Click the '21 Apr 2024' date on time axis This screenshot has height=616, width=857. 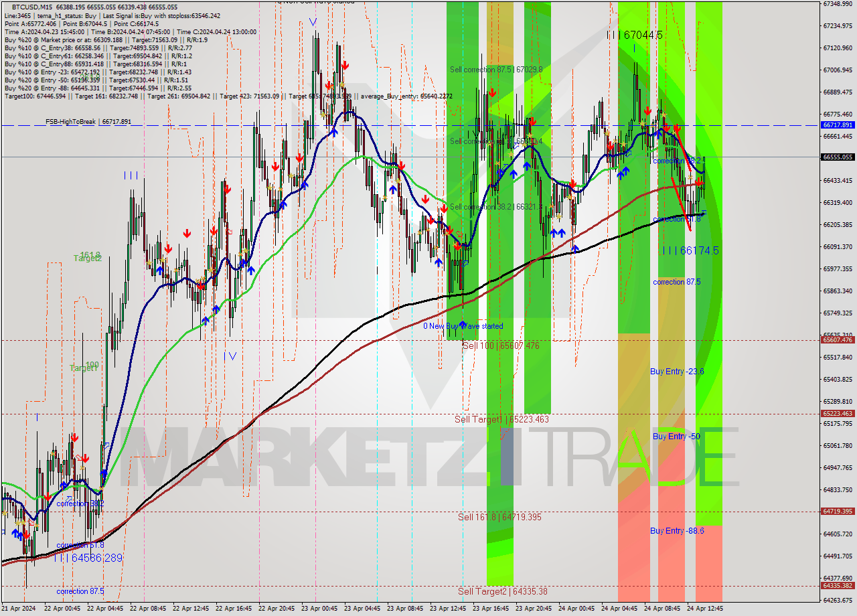(x=18, y=609)
